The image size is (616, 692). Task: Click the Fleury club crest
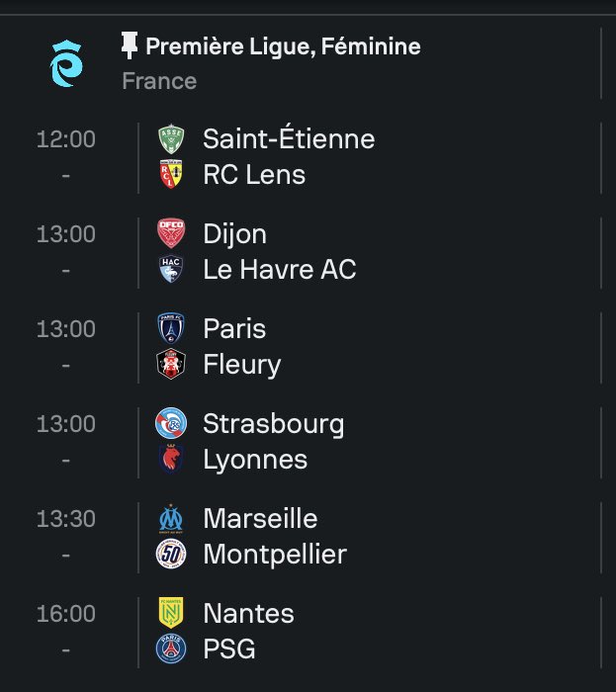click(171, 365)
